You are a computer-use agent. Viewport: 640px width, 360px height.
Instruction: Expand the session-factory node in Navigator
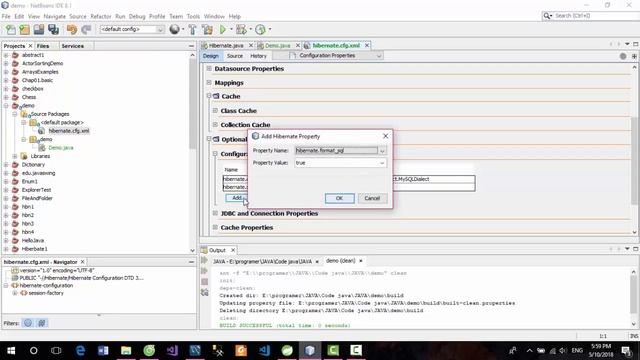point(15,293)
